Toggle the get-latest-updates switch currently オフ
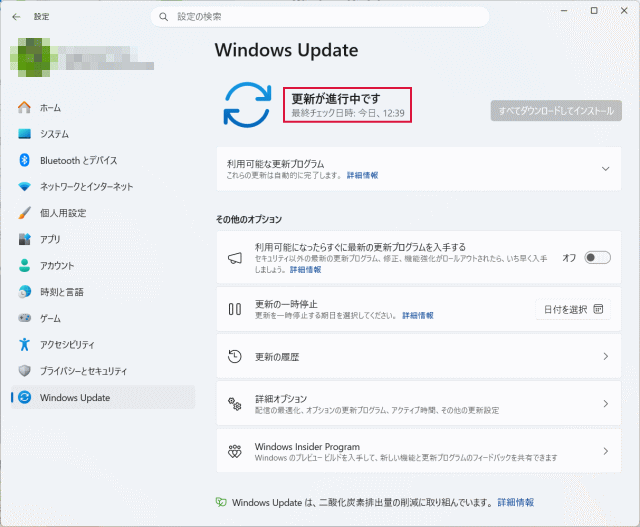Image resolution: width=640 pixels, height=527 pixels. (x=597, y=258)
